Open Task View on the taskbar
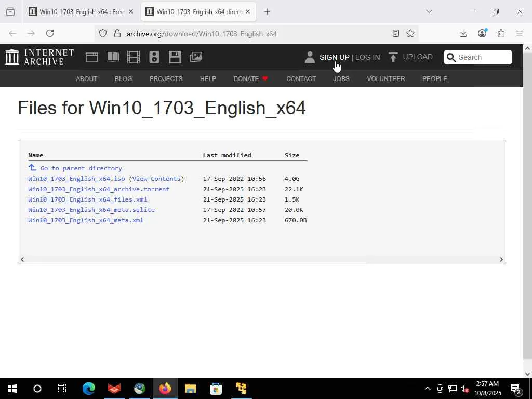This screenshot has height=399, width=532. tap(62, 389)
